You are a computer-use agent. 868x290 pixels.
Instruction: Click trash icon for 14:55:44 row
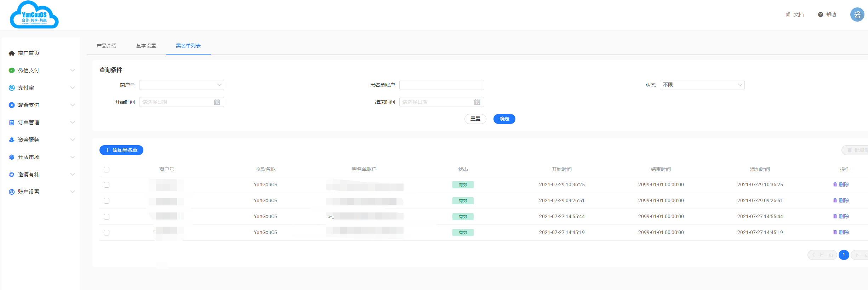pos(835,216)
